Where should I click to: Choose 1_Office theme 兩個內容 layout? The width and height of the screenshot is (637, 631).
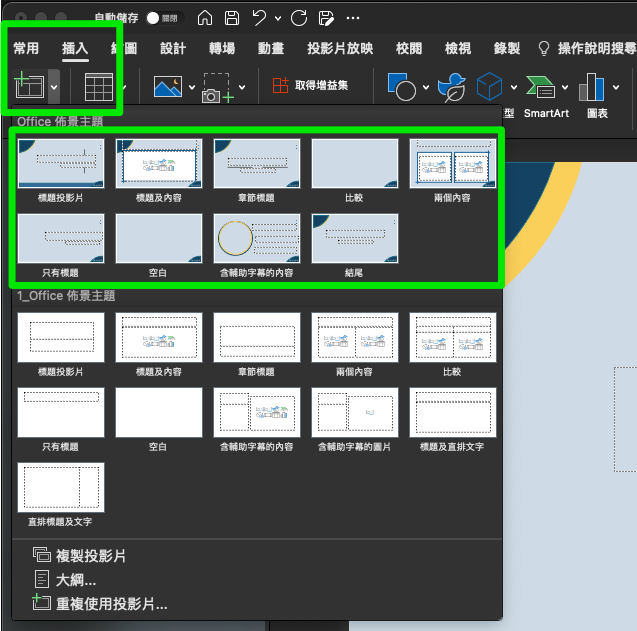[x=355, y=337]
